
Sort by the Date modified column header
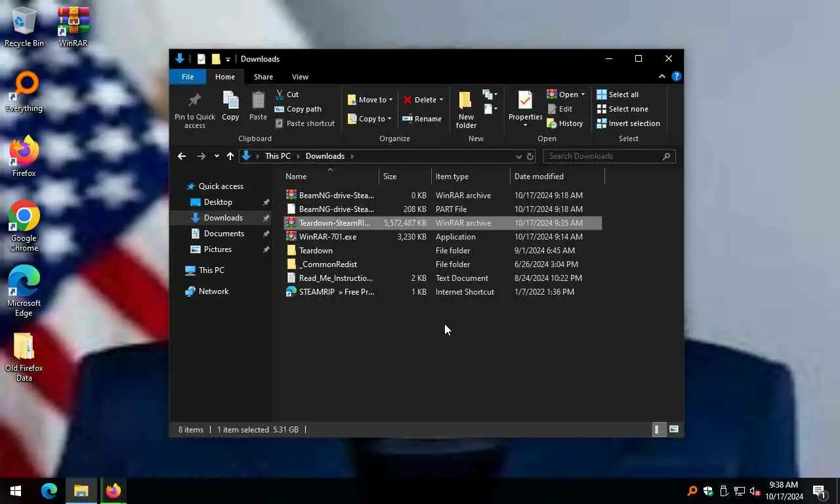(556, 177)
